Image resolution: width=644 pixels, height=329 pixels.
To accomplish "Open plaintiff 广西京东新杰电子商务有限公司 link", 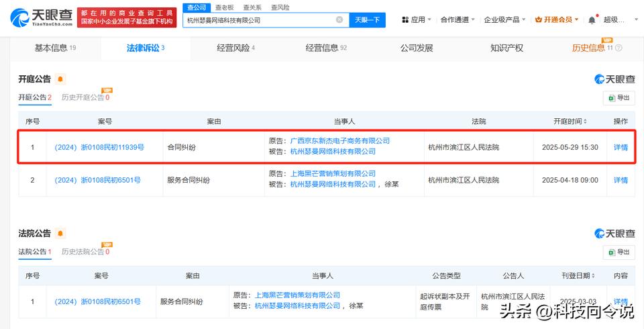I will pyautogui.click(x=340, y=140).
